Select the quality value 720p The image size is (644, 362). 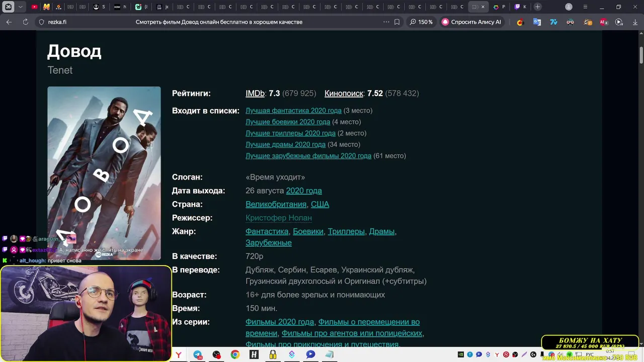click(255, 256)
